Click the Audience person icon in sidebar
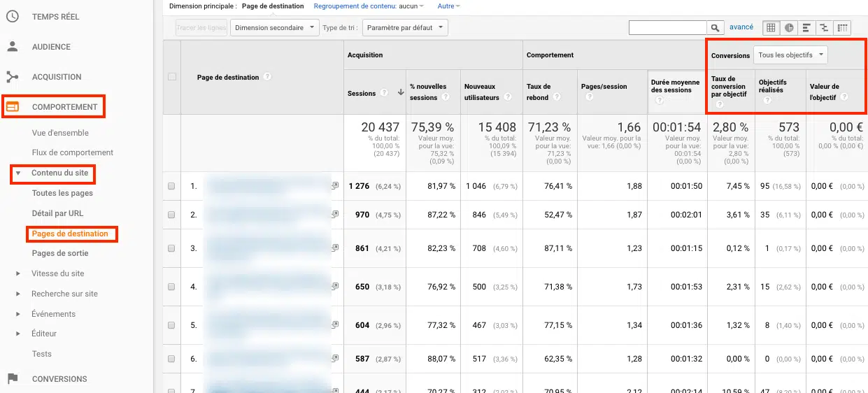 12,47
